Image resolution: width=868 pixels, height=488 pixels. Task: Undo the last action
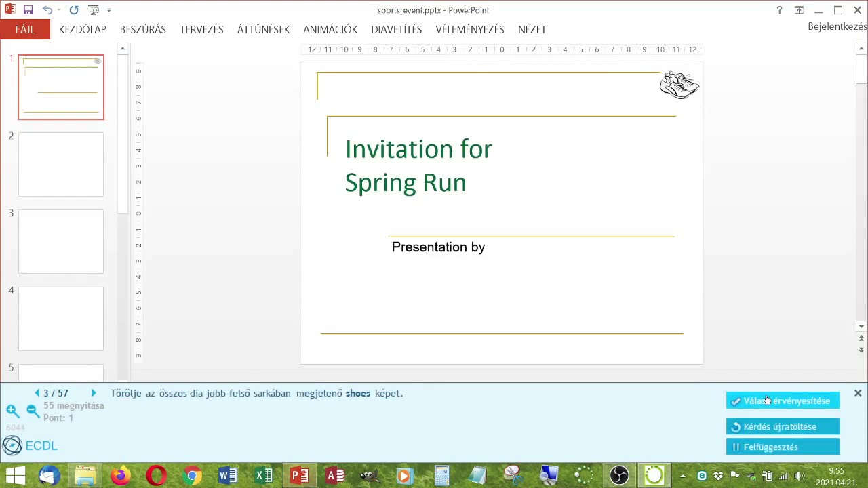[x=47, y=10]
